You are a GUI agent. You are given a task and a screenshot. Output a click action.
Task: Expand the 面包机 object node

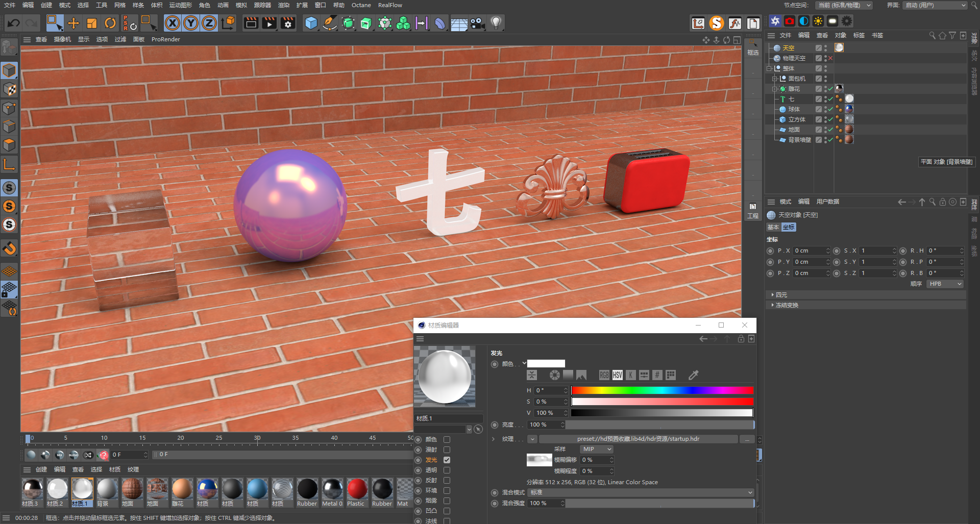click(775, 79)
